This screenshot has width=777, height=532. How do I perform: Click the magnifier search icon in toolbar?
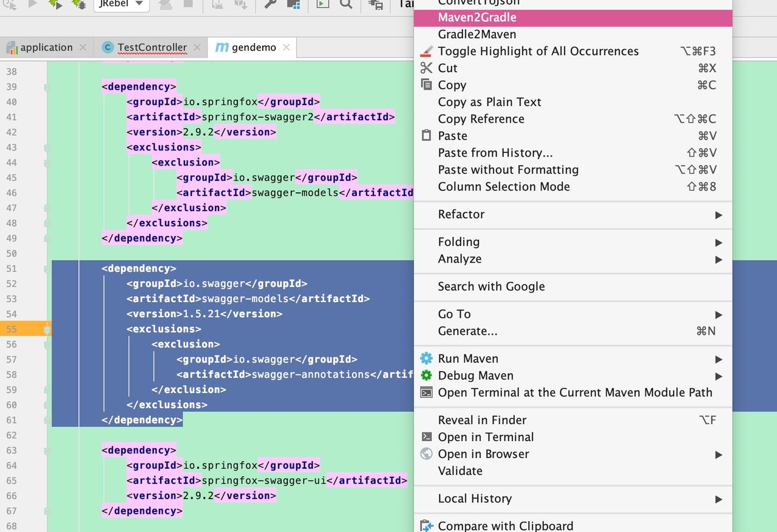pyautogui.click(x=346, y=4)
